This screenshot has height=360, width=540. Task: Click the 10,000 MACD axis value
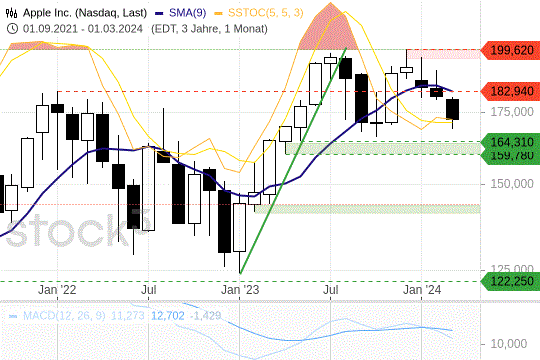tap(509, 343)
